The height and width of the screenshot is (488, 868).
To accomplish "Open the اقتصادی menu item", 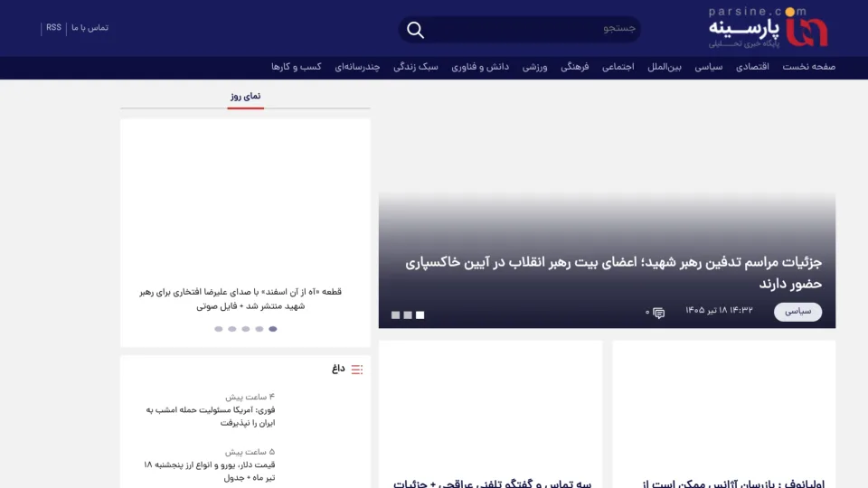I will click(752, 67).
